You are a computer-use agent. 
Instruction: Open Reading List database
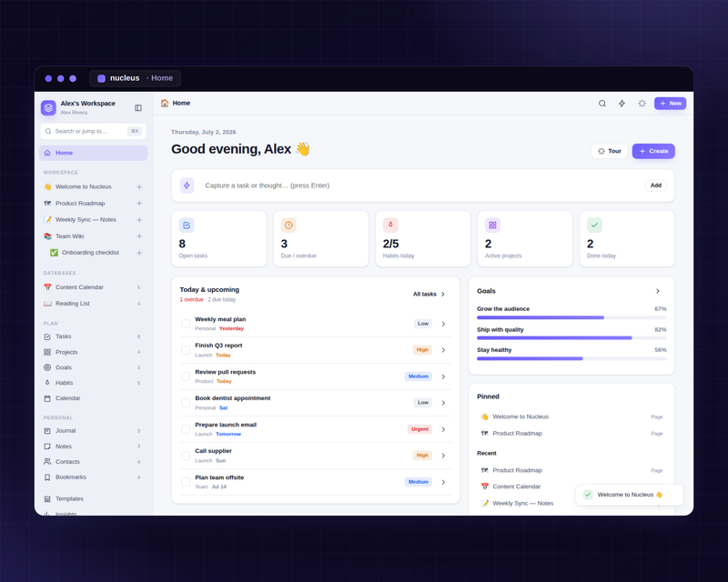94,304
